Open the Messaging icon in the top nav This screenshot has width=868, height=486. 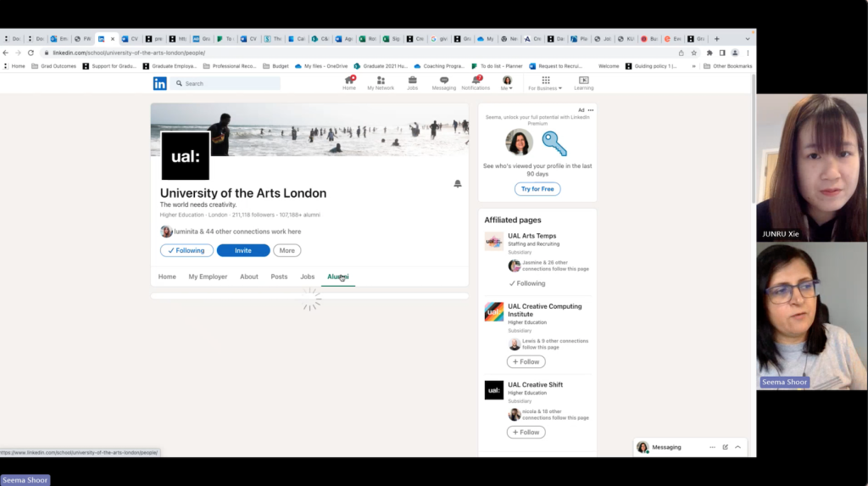click(x=444, y=83)
